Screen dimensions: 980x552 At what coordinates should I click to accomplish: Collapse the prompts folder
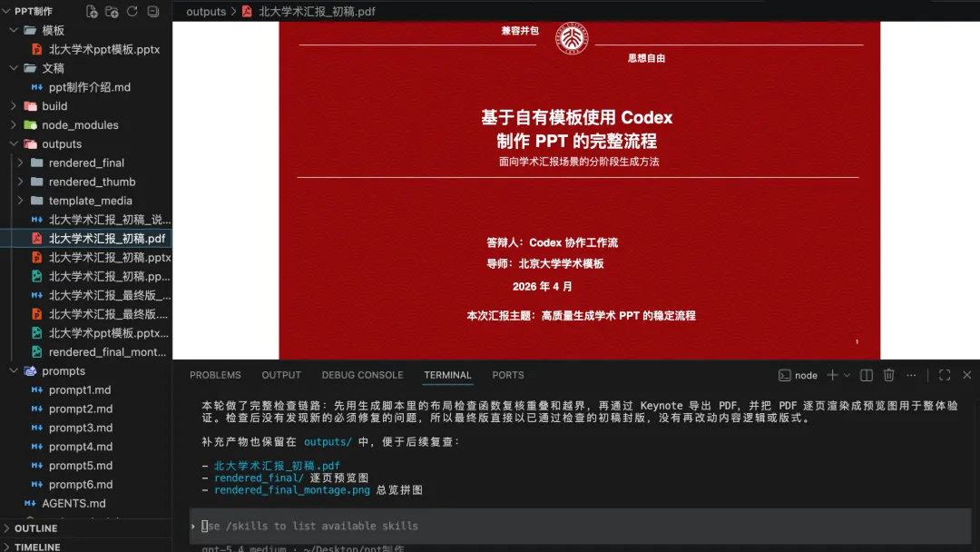(x=13, y=370)
